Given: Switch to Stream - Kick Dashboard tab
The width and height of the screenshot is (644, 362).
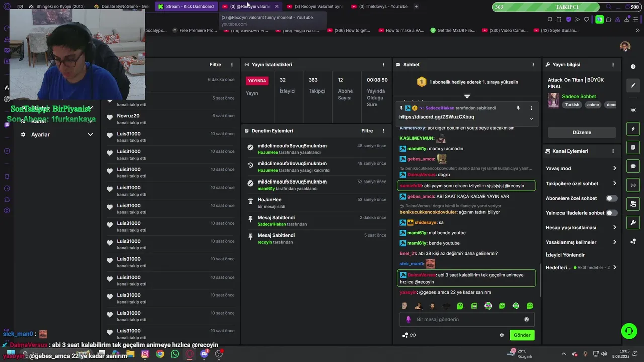Looking at the screenshot, I should 186,6.
